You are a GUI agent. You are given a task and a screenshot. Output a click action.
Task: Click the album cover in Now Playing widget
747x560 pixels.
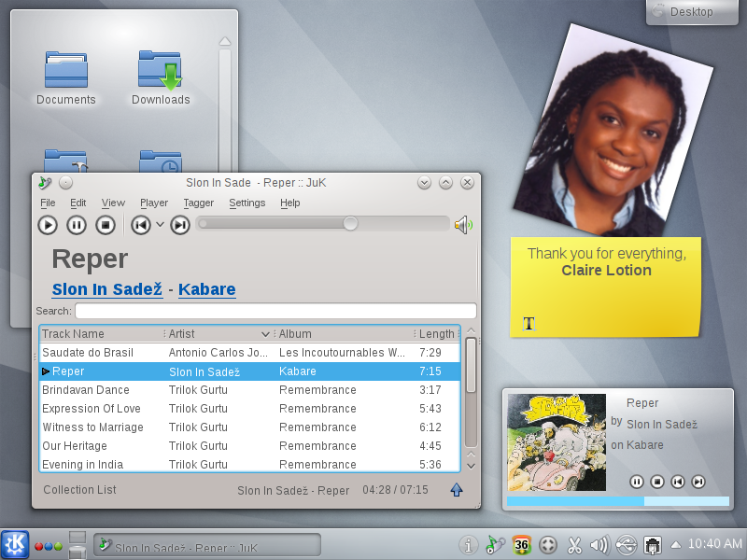click(x=557, y=441)
